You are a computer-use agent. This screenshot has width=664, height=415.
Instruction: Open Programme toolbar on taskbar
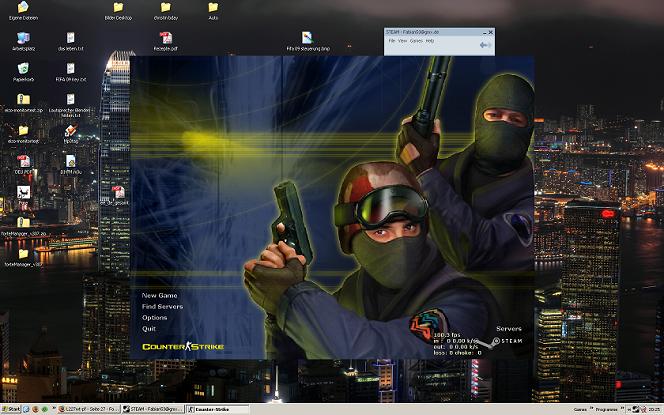(606, 409)
